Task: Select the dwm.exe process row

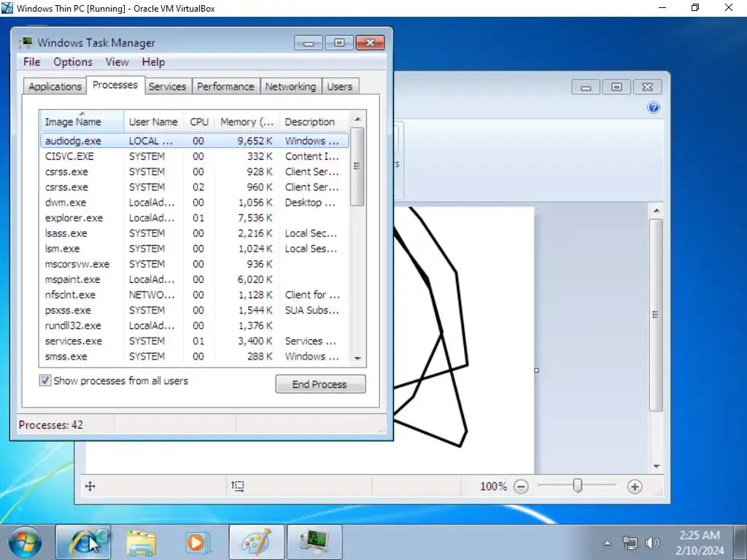Action: [194, 203]
